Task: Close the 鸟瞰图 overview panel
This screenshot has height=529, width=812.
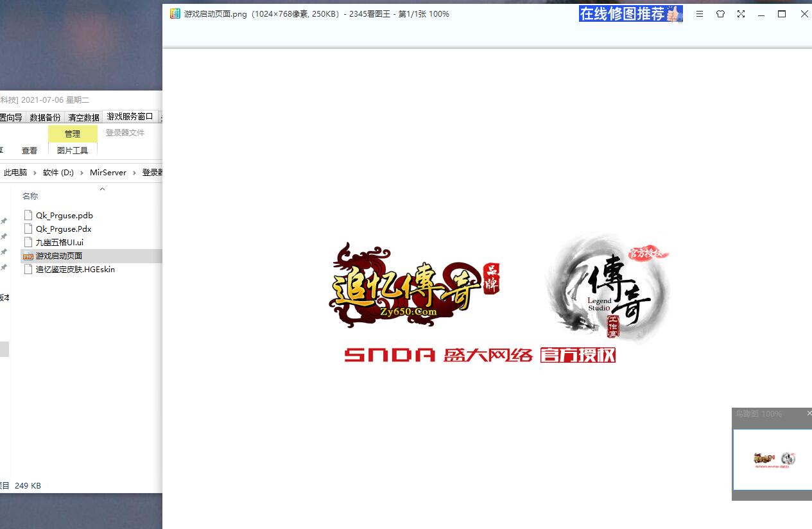Action: (x=809, y=413)
